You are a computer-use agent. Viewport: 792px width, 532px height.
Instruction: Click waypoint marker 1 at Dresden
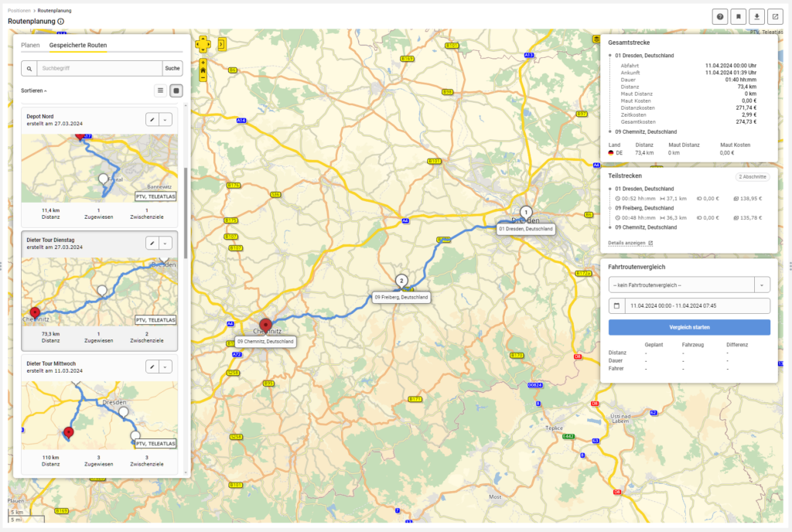point(526,213)
